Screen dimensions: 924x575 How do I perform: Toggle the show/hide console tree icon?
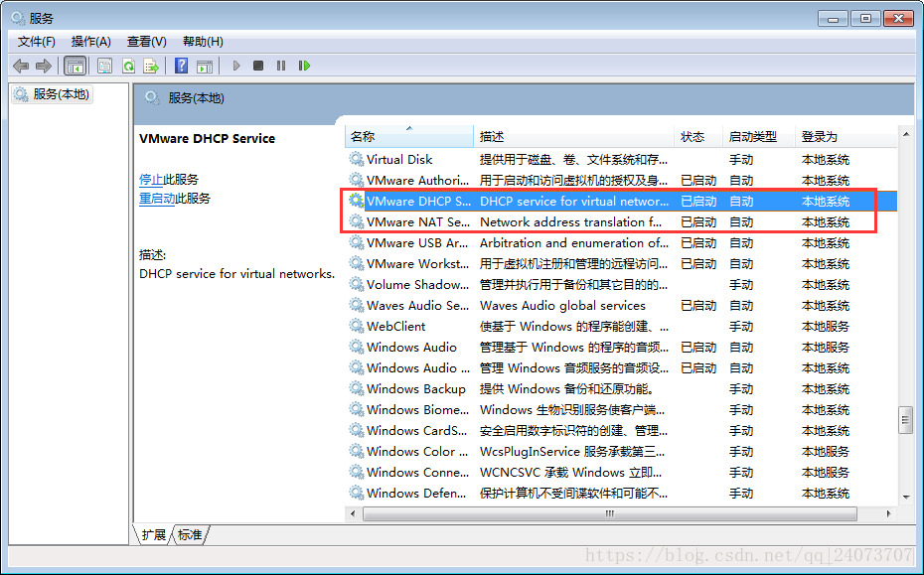[x=75, y=66]
